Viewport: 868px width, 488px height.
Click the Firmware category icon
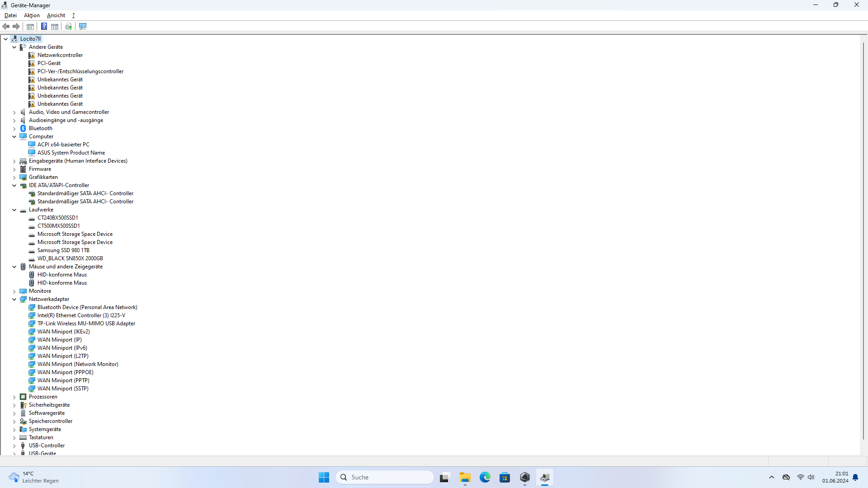tap(23, 169)
